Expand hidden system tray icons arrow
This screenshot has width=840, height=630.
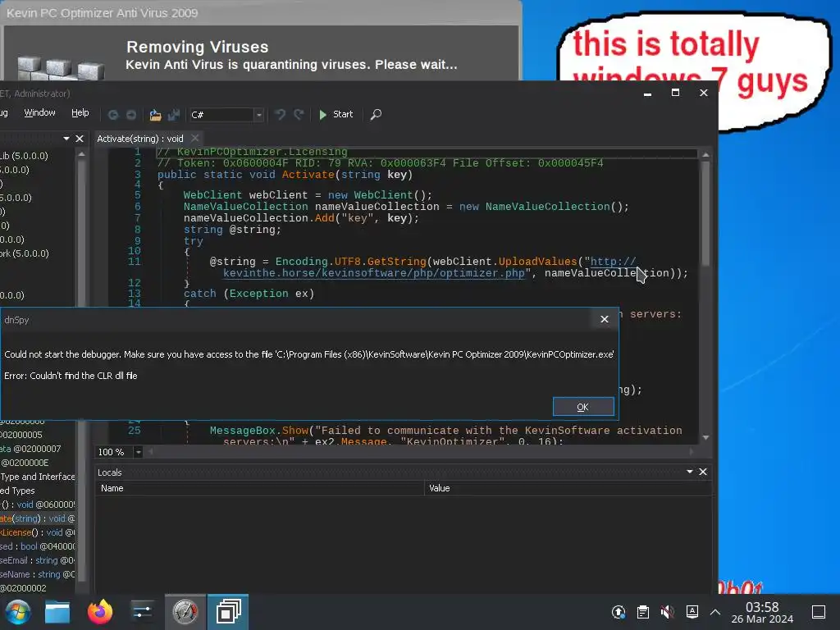(715, 612)
